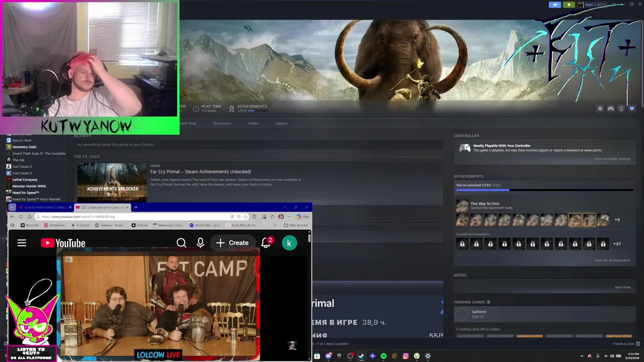Open game settings gear on Far Cry Primal page
This screenshot has width=644, height=362.
pos(600,109)
